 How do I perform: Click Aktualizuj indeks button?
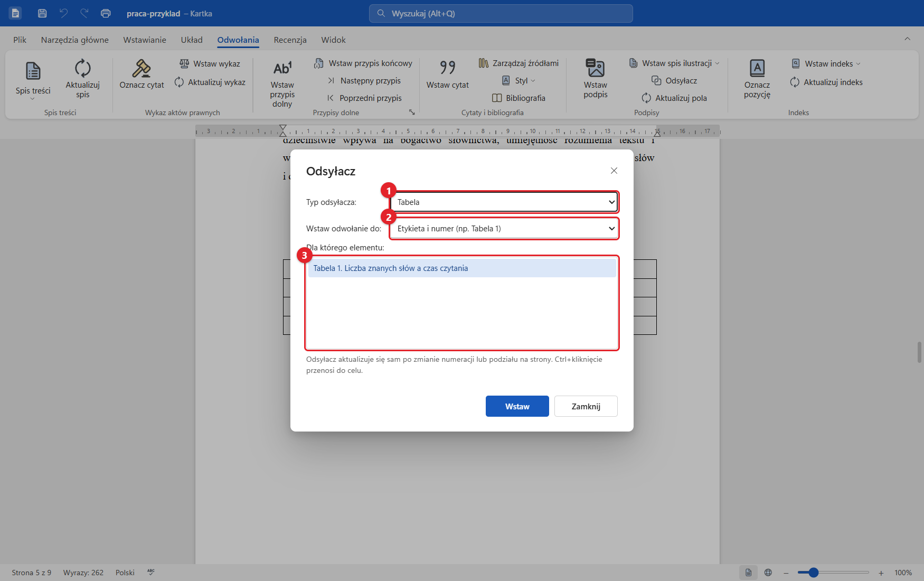826,82
